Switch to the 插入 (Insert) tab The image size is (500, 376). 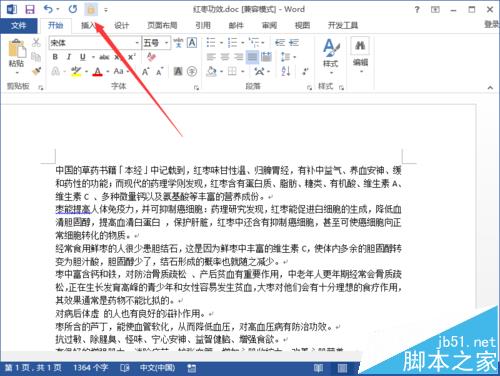tap(88, 25)
